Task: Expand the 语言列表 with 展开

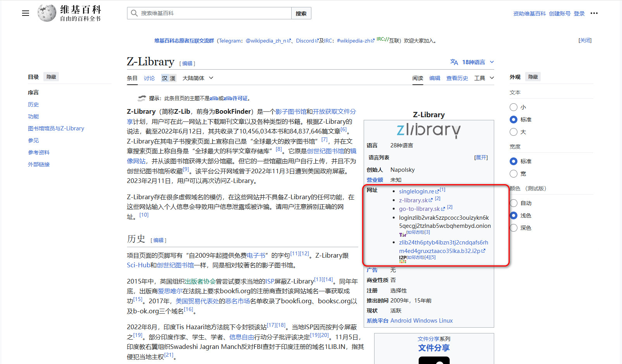Action: click(481, 157)
